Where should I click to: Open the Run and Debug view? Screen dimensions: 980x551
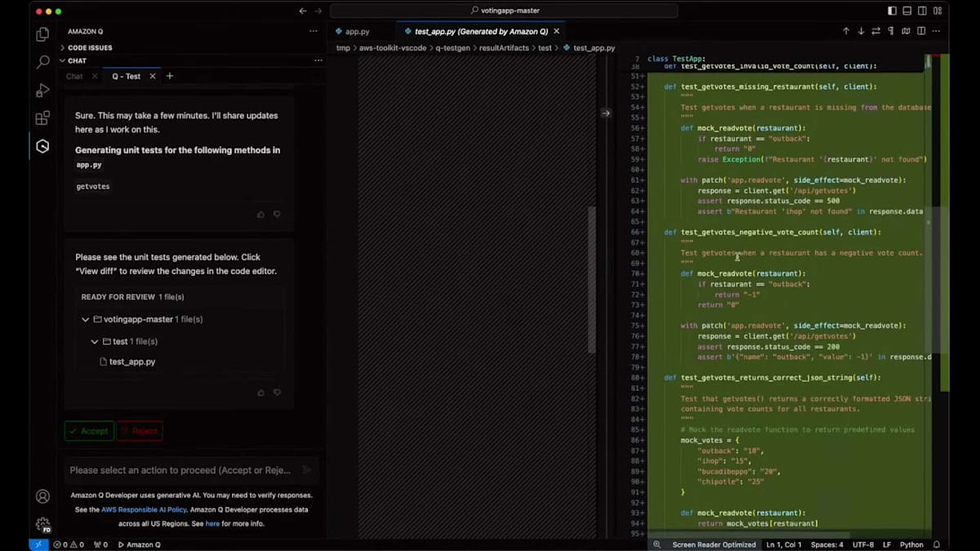click(x=42, y=91)
